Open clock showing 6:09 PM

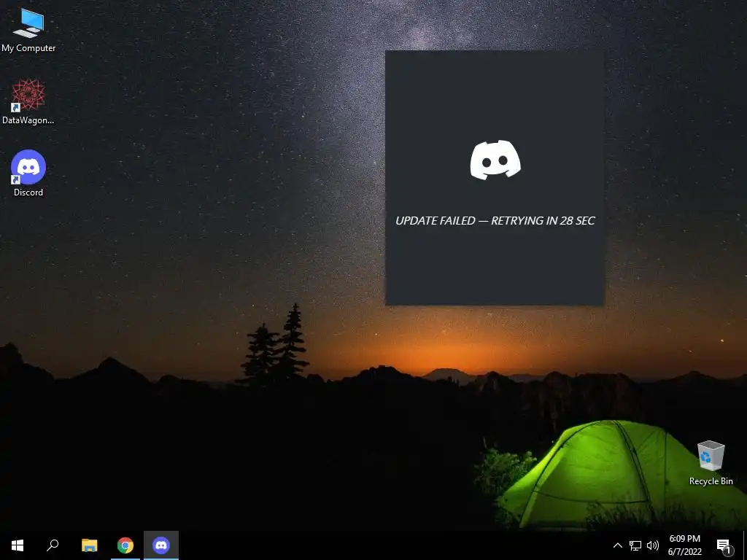684,545
